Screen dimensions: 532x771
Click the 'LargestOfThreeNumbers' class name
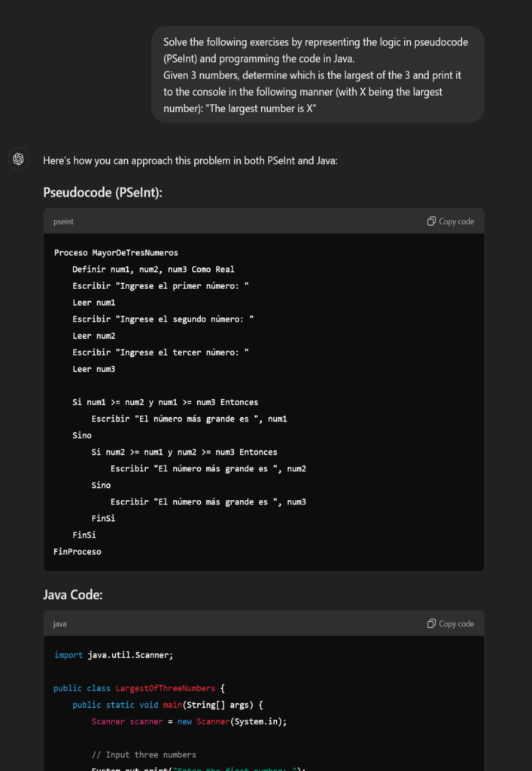(165, 688)
